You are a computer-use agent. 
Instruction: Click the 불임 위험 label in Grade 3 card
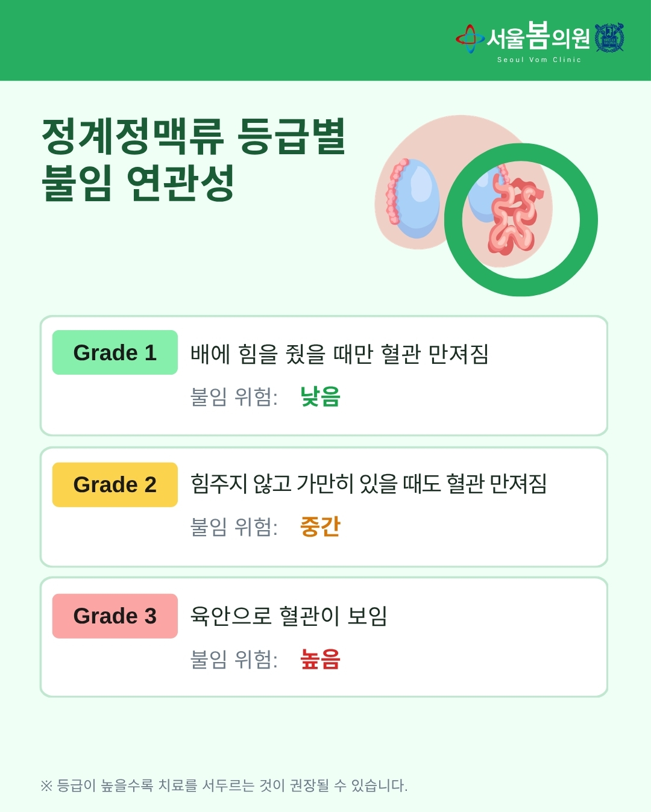coord(234,660)
